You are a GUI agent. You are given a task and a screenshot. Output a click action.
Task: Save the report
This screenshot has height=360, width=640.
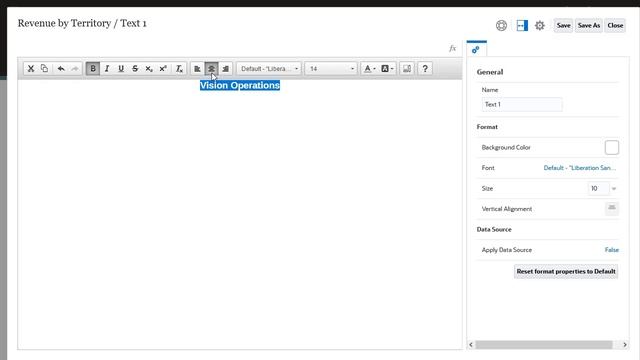pos(563,25)
